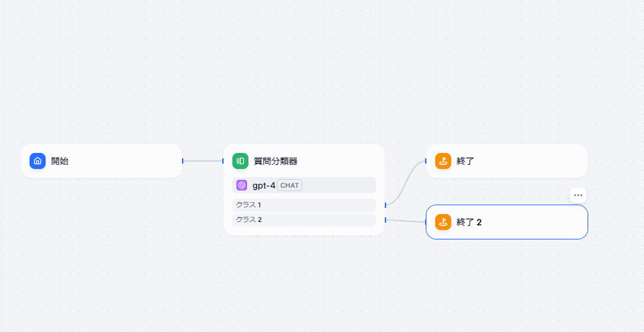Click the クラス 2 output connector handle
The width and height of the screenshot is (644, 332).
tap(385, 219)
